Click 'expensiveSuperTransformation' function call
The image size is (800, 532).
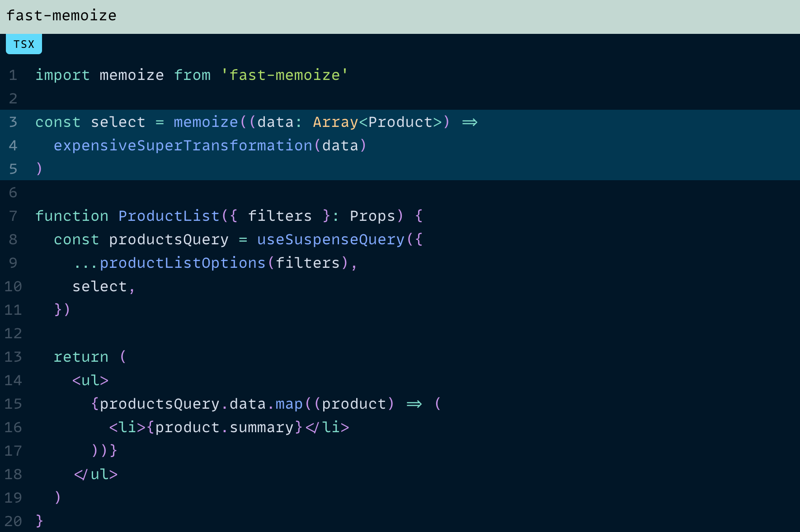[x=183, y=145]
